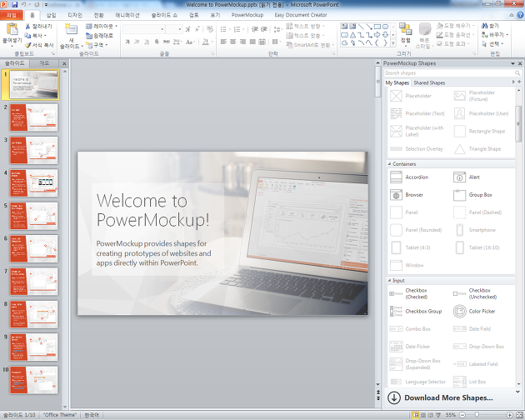525x420 pixels.
Task: Click the Copy (복사) button
Action: (x=35, y=36)
